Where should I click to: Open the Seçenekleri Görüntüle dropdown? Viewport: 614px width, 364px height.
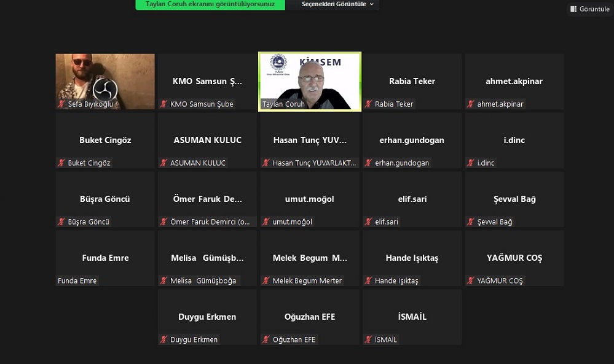pyautogui.click(x=334, y=4)
